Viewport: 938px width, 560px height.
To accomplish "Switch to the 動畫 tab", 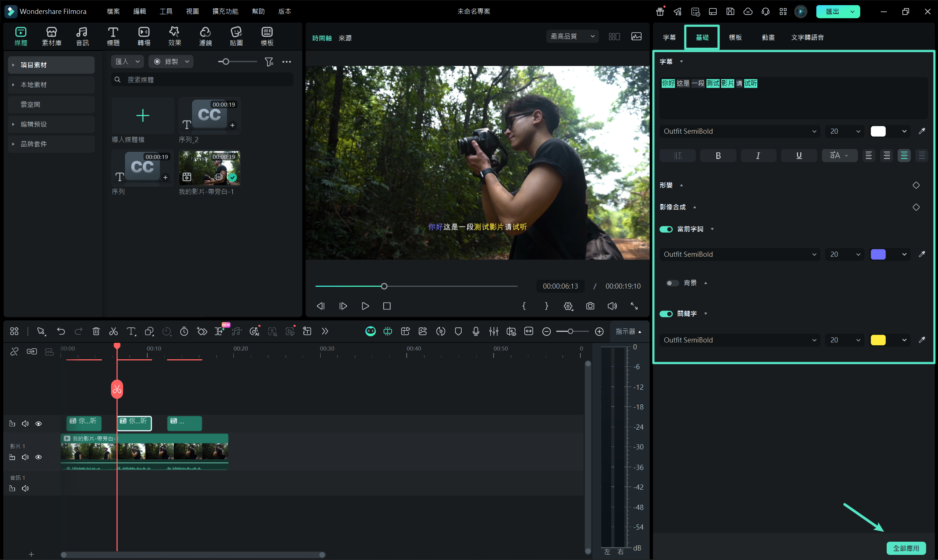I will (768, 37).
